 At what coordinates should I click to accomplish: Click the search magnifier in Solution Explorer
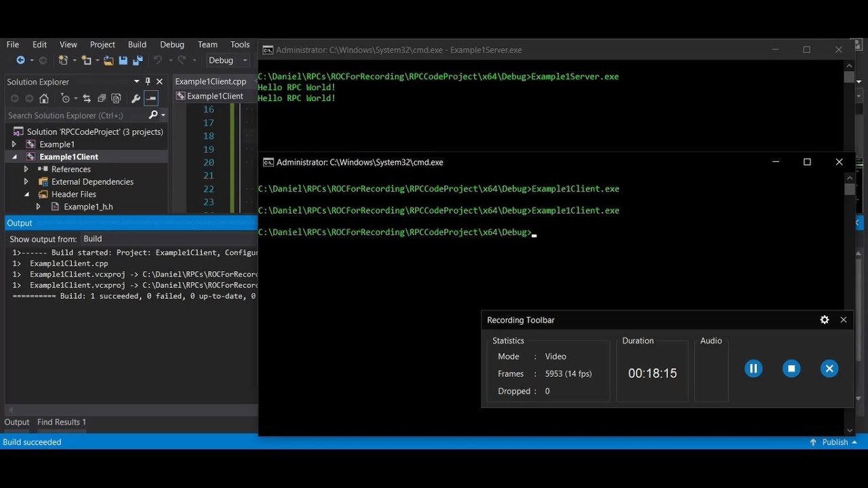click(153, 115)
